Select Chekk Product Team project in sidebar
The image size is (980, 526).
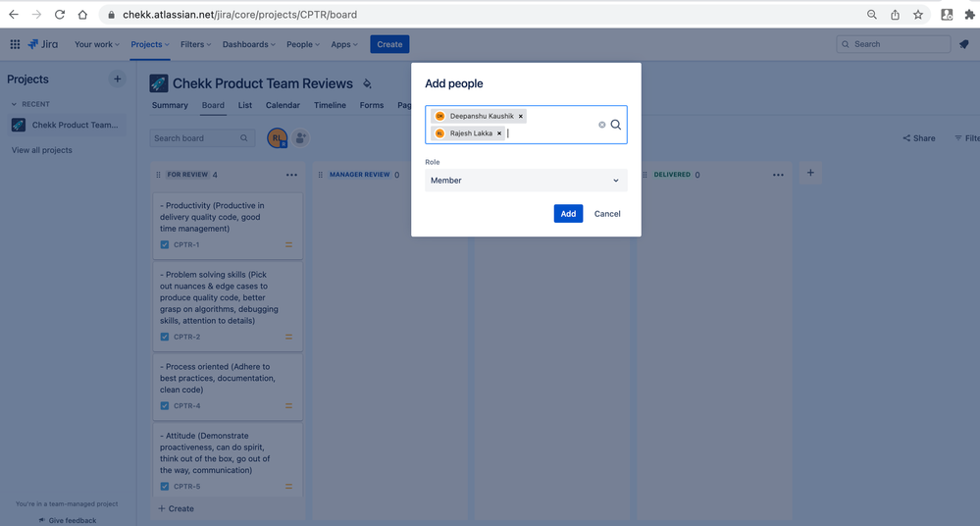[67, 125]
